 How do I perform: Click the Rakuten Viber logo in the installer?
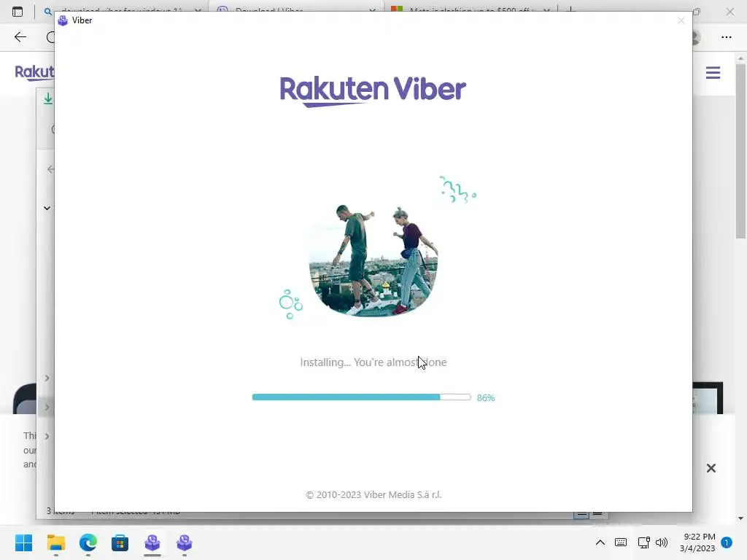pyautogui.click(x=373, y=90)
